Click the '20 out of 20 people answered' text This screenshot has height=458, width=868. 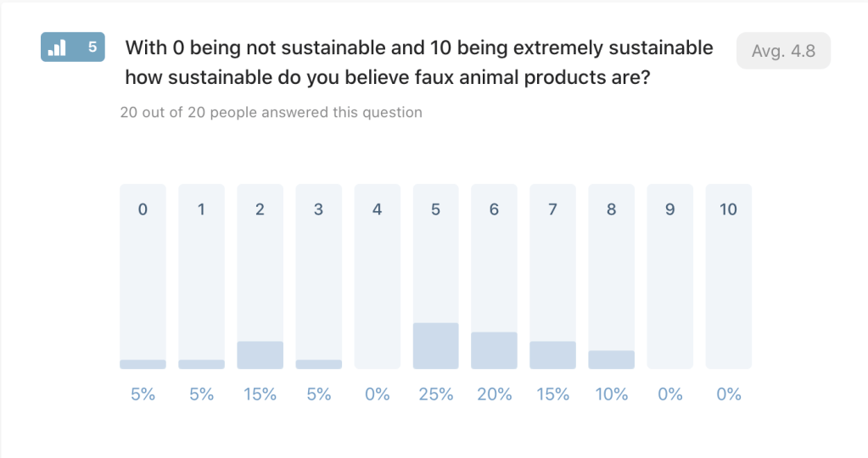tap(272, 112)
